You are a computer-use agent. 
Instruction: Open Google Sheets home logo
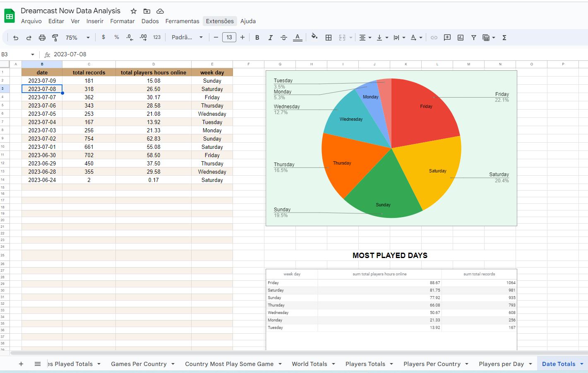pos(10,16)
